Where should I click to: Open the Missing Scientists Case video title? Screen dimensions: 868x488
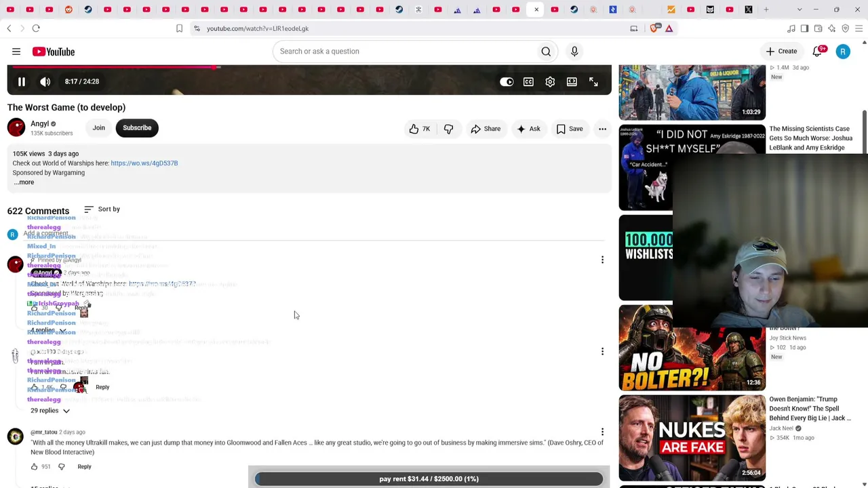[811, 138]
